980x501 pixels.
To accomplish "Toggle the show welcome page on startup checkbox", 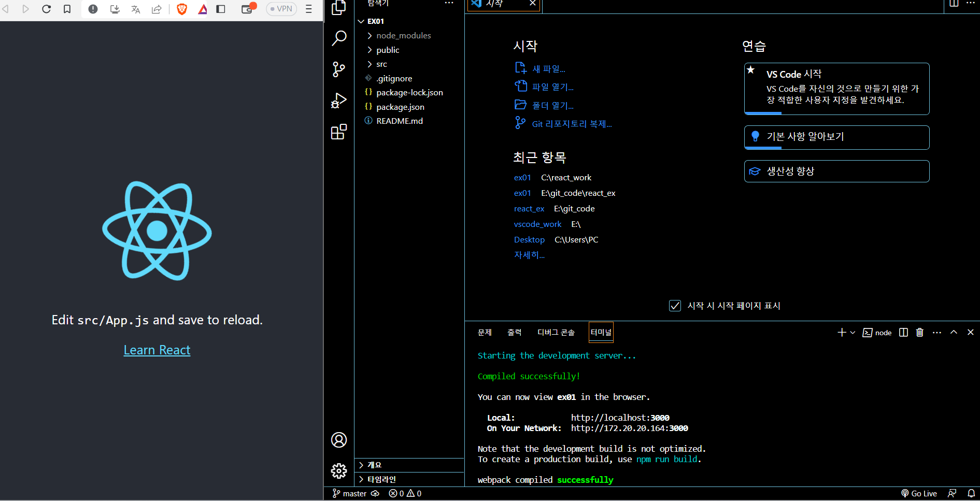I will pyautogui.click(x=675, y=306).
